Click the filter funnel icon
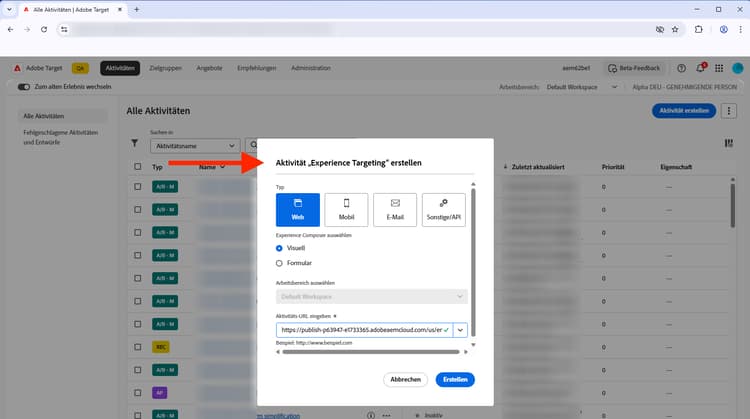Viewport: 750px width, 419px height. tap(134, 143)
